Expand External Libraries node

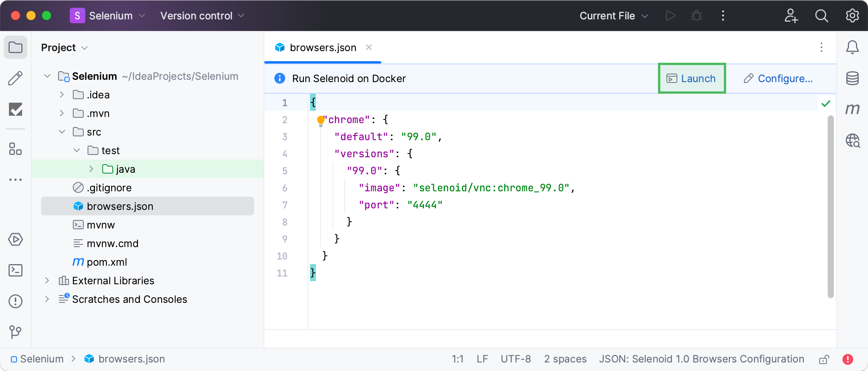pyautogui.click(x=47, y=281)
